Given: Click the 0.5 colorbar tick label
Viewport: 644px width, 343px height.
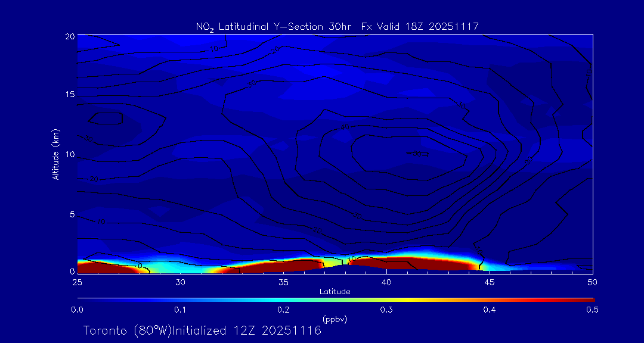Looking at the screenshot, I should [x=592, y=310].
